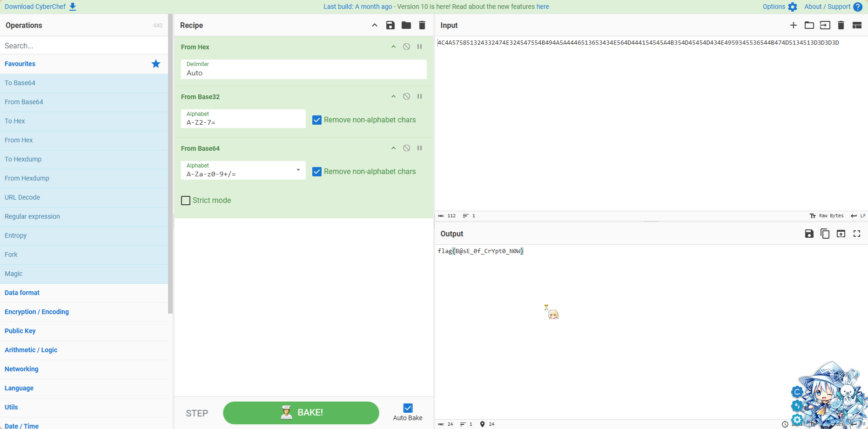Load a saved recipe via folder icon

(x=406, y=25)
